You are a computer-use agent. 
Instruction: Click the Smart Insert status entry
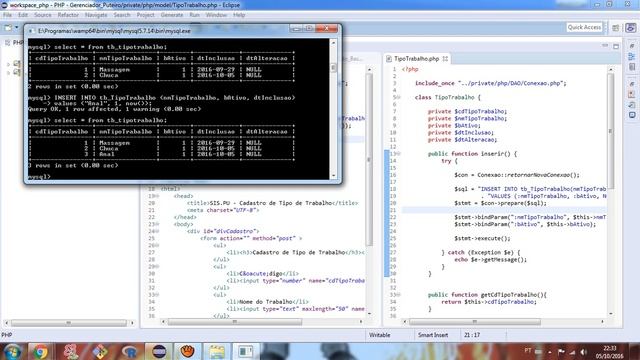(x=433, y=335)
